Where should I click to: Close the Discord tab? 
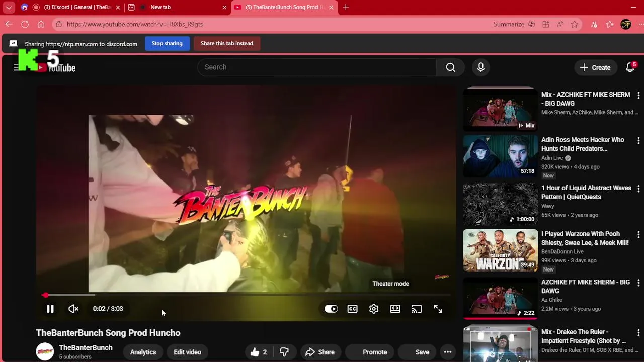click(x=118, y=7)
